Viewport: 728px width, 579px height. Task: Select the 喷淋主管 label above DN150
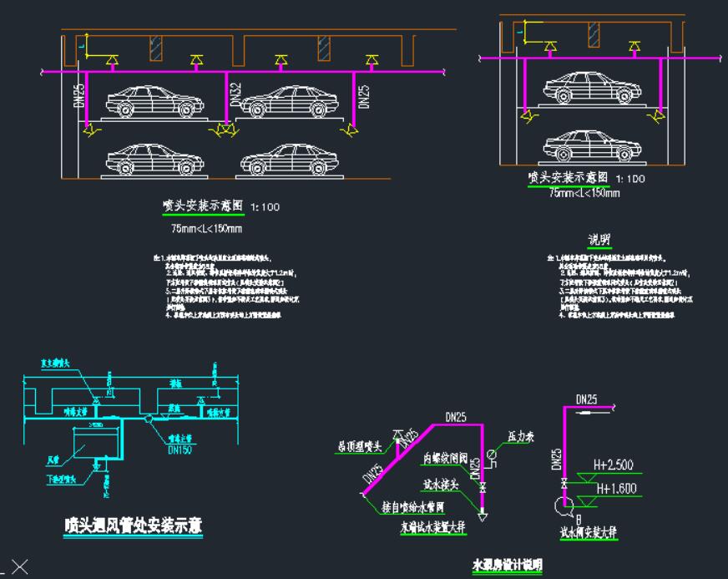(x=179, y=438)
